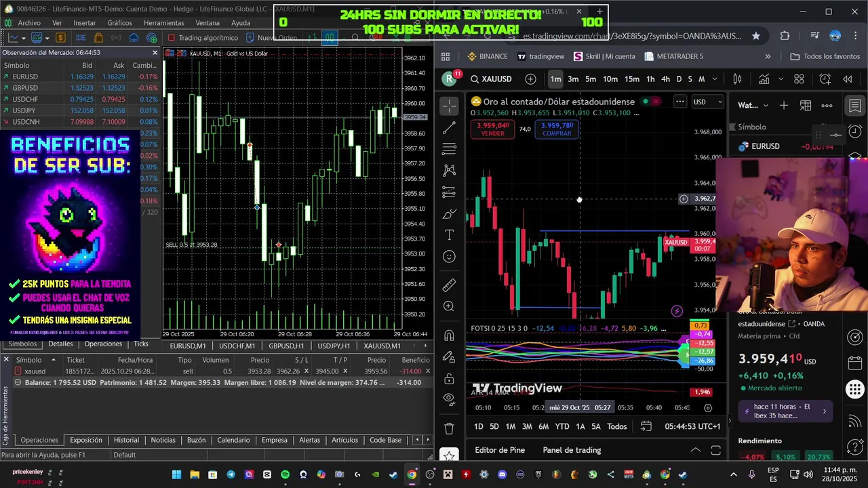
Task: Select EURUSD row in Market Watch
Action: pyautogui.click(x=81, y=77)
